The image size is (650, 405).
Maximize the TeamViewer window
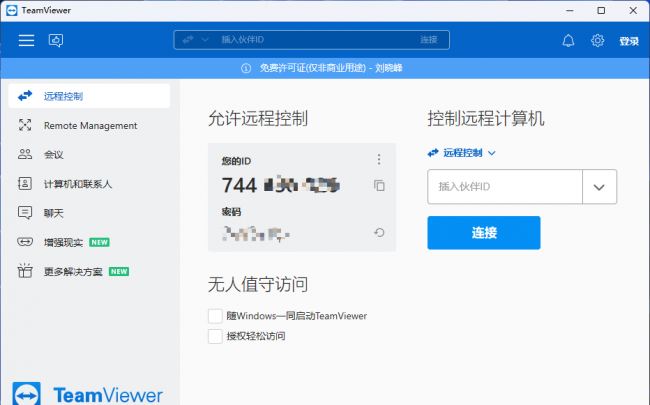point(601,10)
